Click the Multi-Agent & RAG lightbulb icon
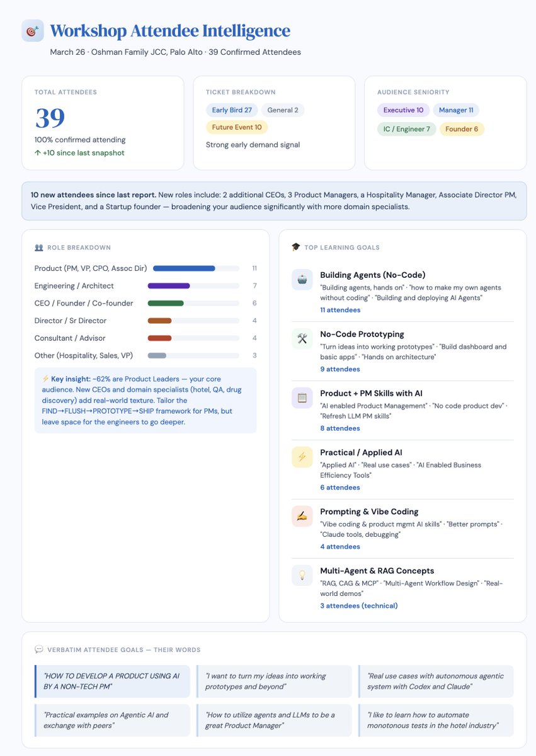The width and height of the screenshot is (536, 756). [302, 575]
